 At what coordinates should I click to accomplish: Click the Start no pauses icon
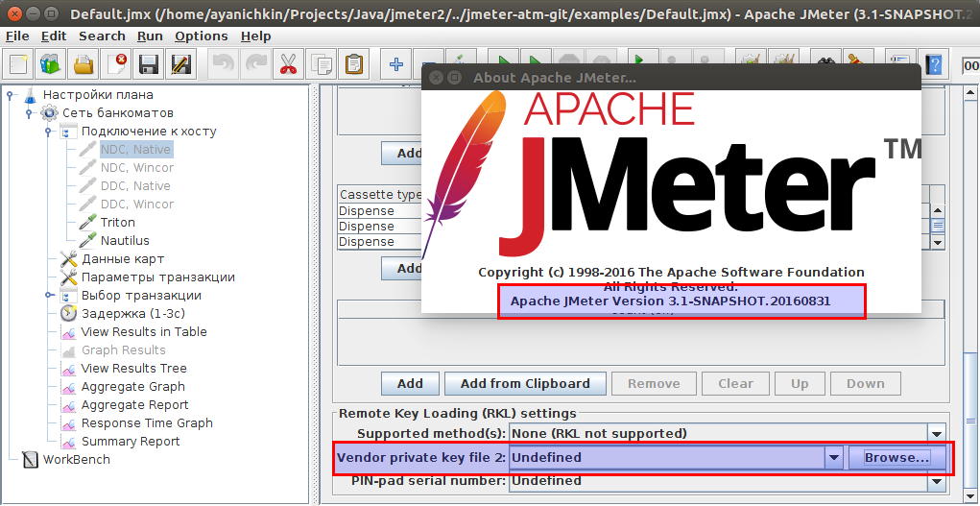(537, 60)
